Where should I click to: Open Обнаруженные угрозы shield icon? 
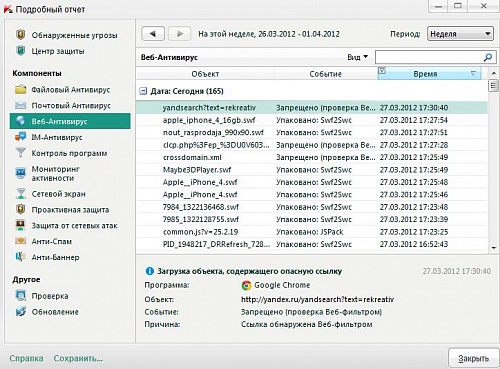point(21,35)
